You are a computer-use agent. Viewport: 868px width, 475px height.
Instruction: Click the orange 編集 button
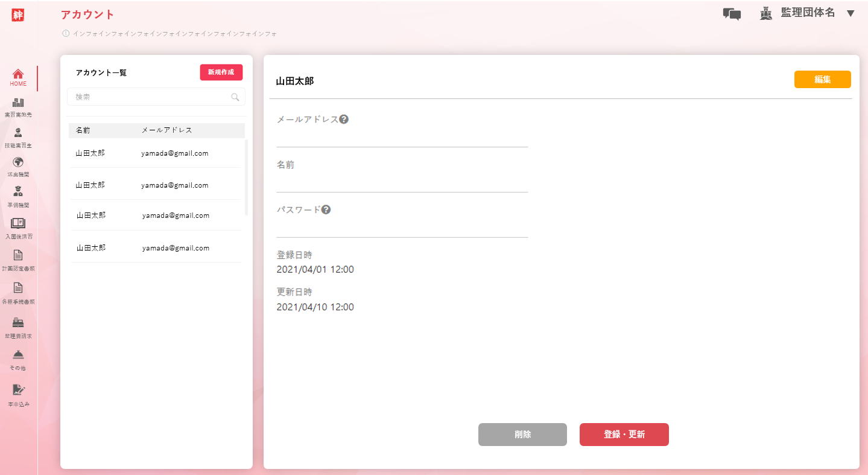(x=822, y=80)
